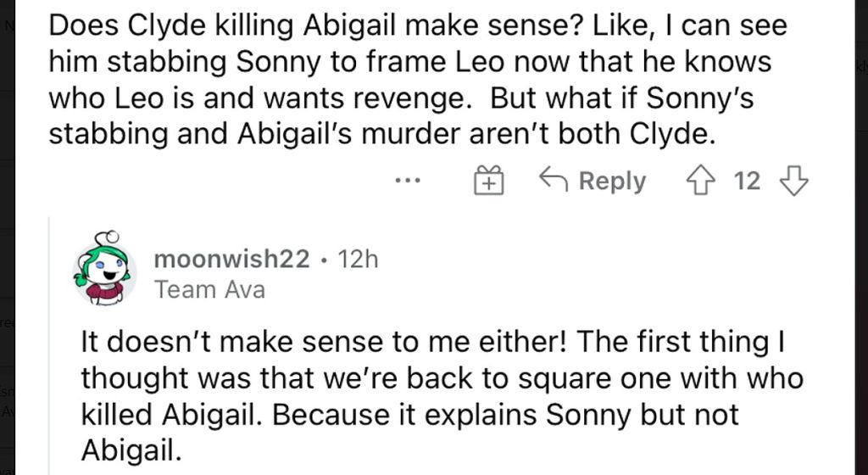The height and width of the screenshot is (475, 868).
Task: Click the line "stabbing and Abigail's murder"
Action: click(382, 133)
